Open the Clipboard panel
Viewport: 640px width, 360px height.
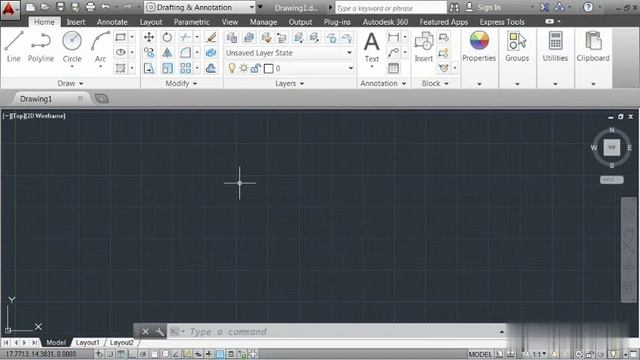(593, 47)
